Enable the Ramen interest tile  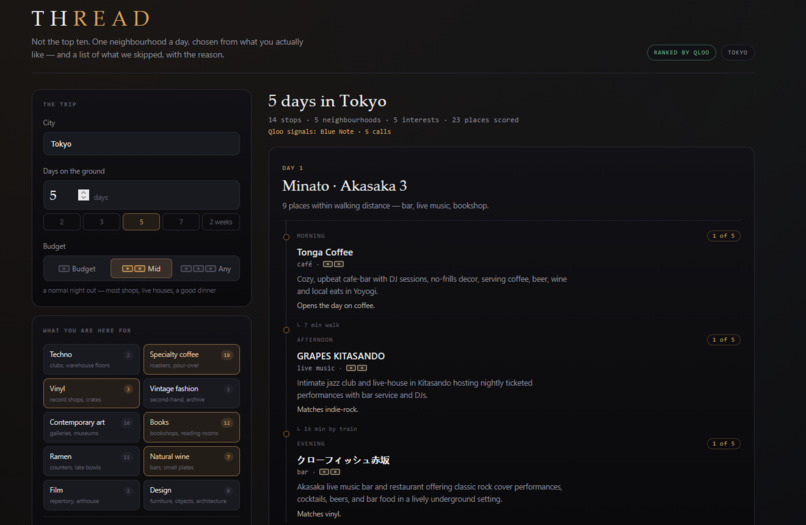(91, 461)
